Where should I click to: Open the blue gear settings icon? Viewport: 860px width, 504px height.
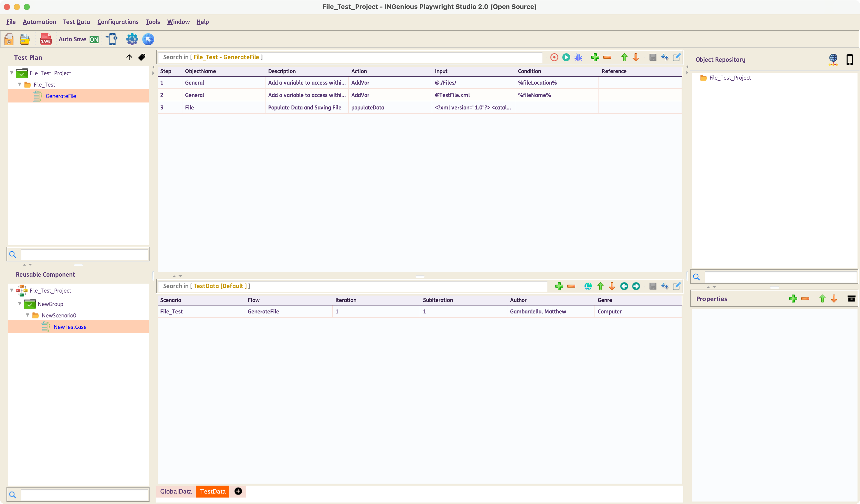point(132,39)
